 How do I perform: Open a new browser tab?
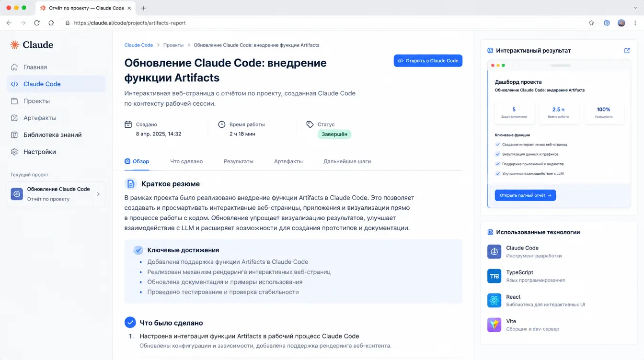click(x=144, y=8)
